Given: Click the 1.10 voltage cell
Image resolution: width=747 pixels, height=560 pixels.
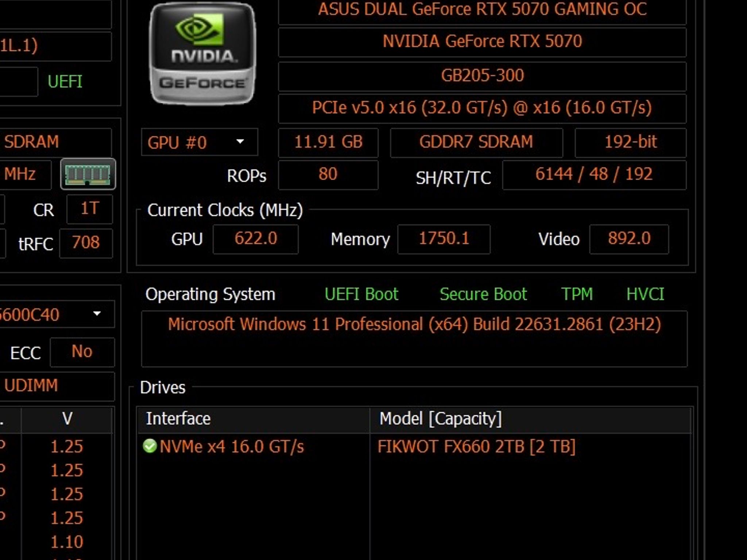Looking at the screenshot, I should pyautogui.click(x=67, y=542).
